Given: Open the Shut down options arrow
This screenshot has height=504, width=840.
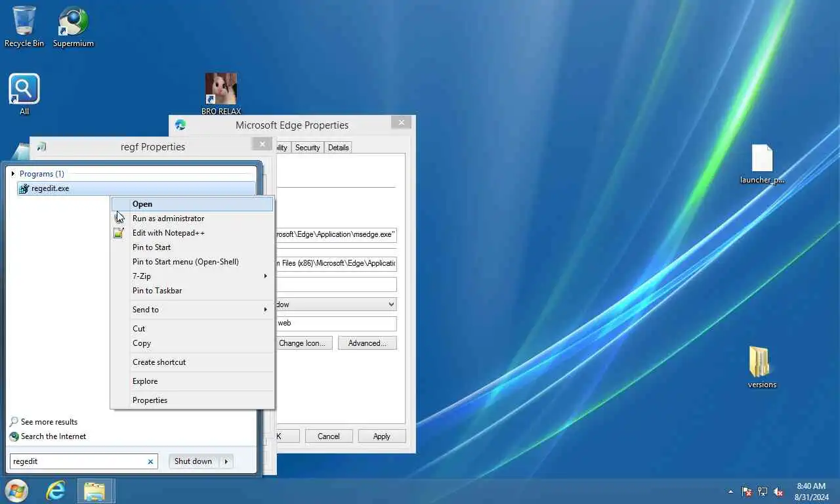Looking at the screenshot, I should point(226,461).
